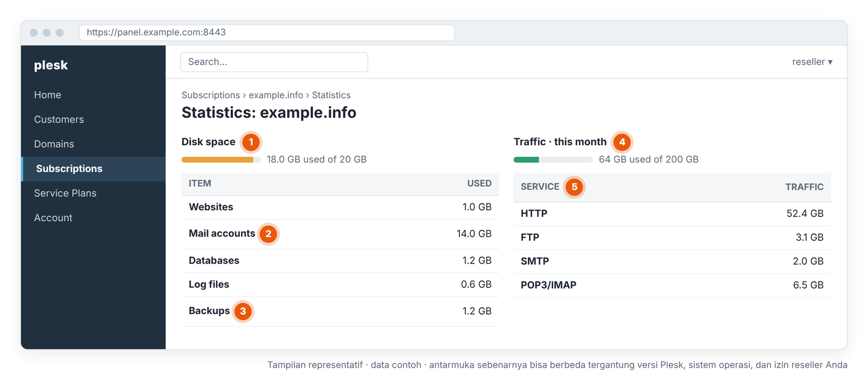Click the Traffic usage progress bar

tap(553, 159)
